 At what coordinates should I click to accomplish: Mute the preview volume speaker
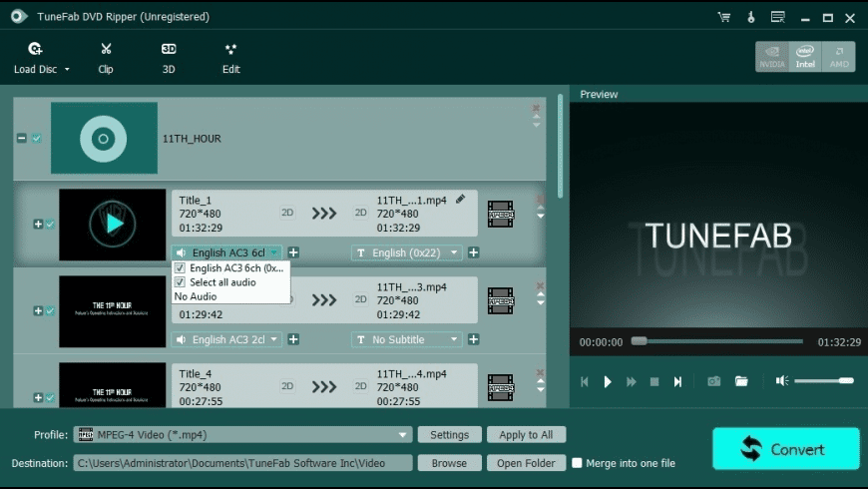(x=782, y=381)
